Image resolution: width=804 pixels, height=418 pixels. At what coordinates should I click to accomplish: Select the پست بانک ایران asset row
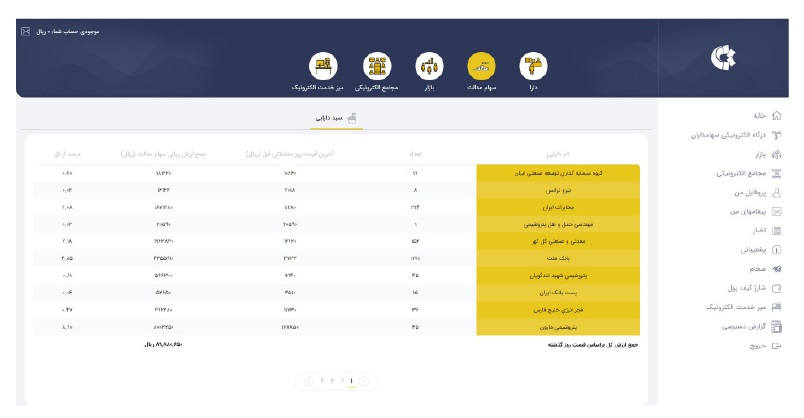coord(336,292)
